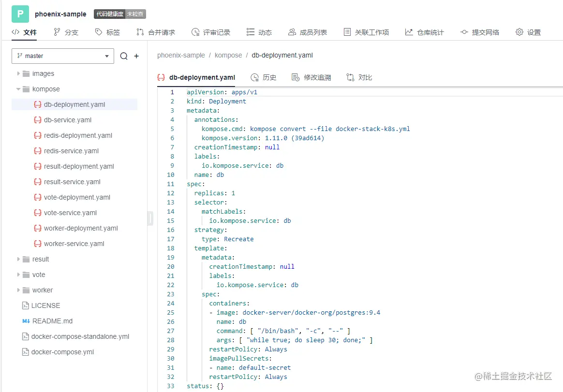Select db-deployment.yaml in file tree

click(x=74, y=104)
